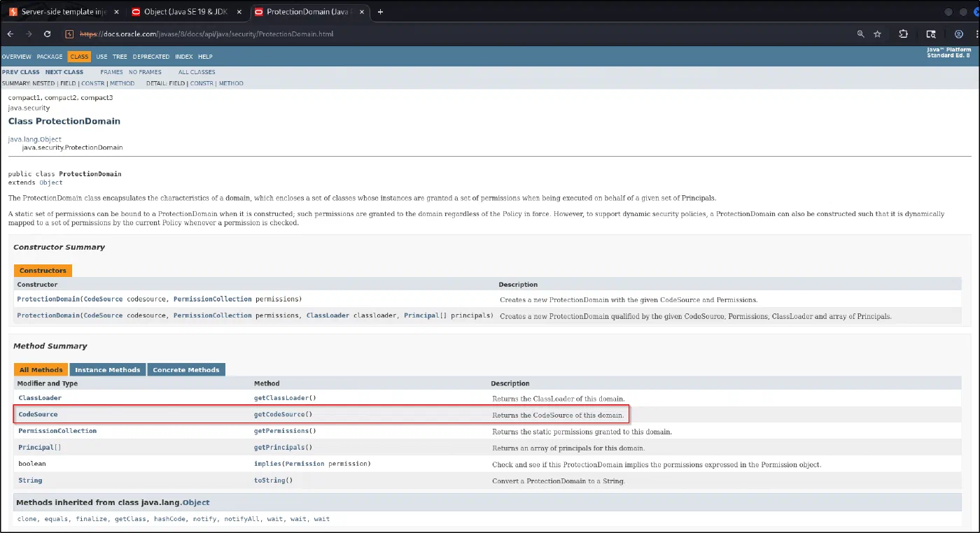Select the Concrete Methods tab
980x533 pixels.
(186, 370)
